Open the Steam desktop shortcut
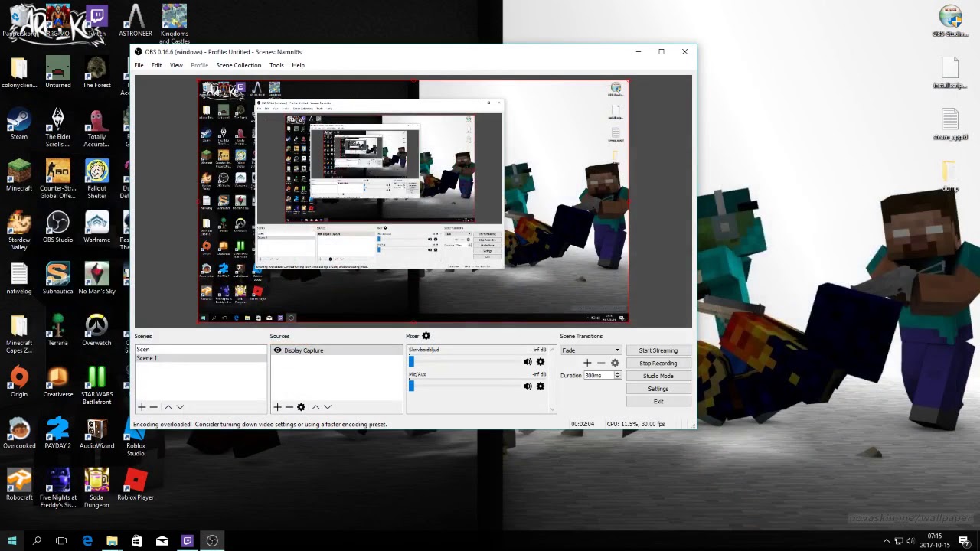 (19, 126)
